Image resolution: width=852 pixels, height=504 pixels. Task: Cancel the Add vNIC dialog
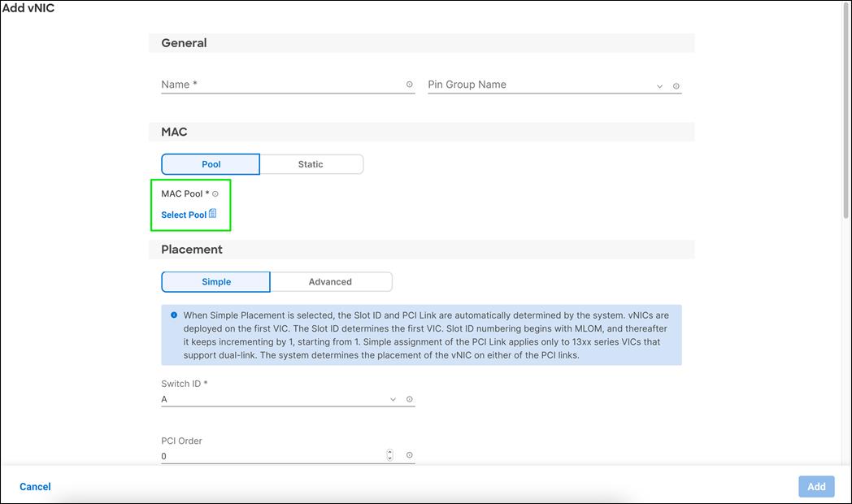click(x=35, y=486)
